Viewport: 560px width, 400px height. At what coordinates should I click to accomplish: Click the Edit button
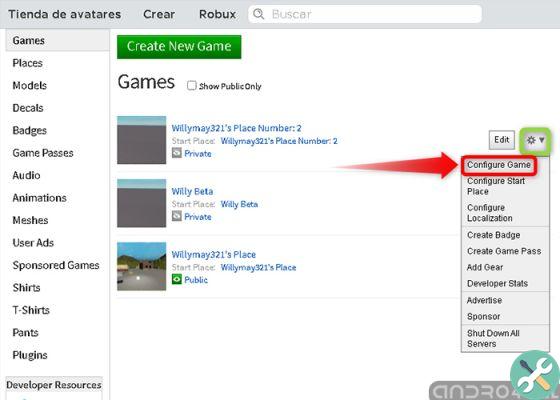501,140
